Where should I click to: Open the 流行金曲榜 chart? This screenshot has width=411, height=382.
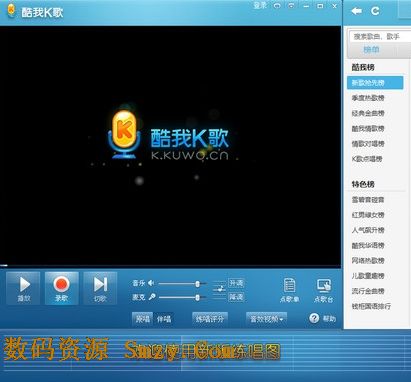368,291
